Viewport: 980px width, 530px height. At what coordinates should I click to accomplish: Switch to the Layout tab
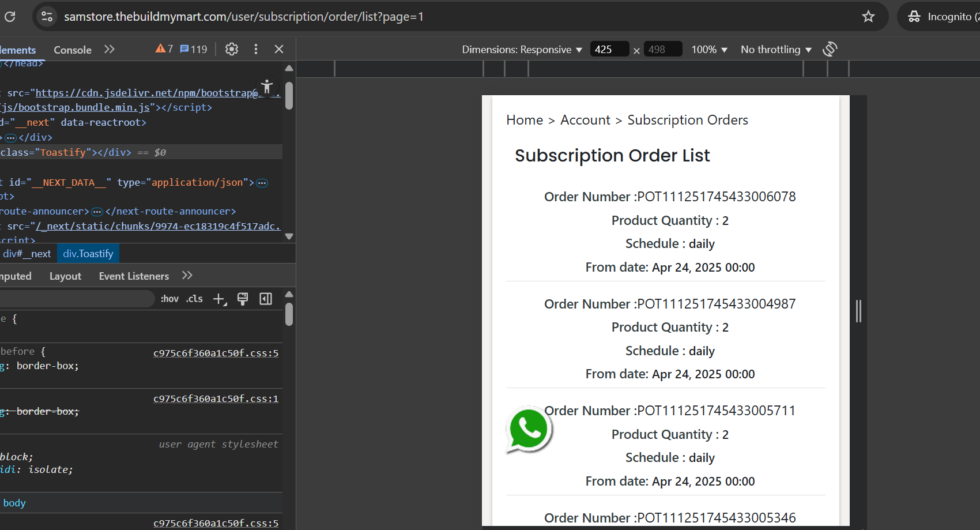pyautogui.click(x=65, y=276)
